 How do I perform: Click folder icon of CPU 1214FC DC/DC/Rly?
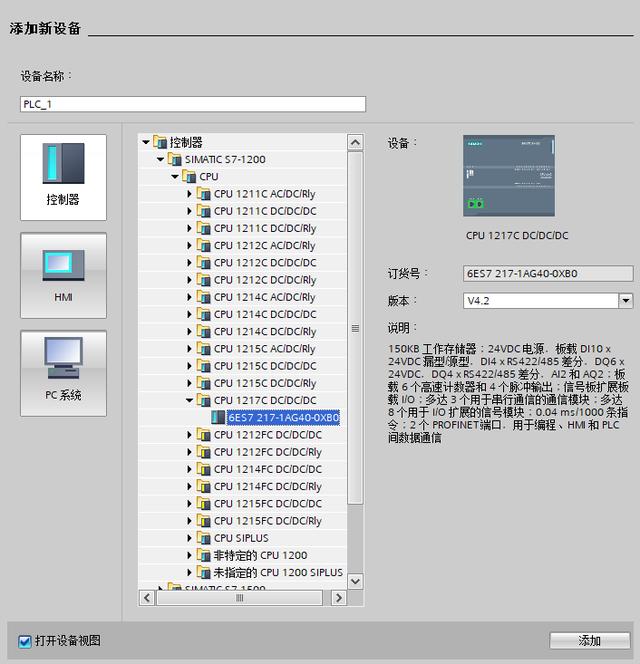tap(203, 487)
